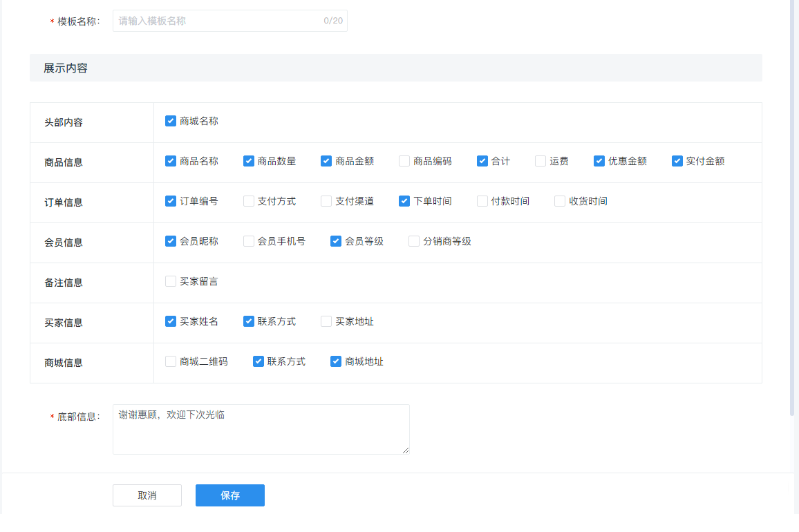Uncheck the 下单时间 checkbox
This screenshot has height=532, width=799.
click(x=404, y=201)
